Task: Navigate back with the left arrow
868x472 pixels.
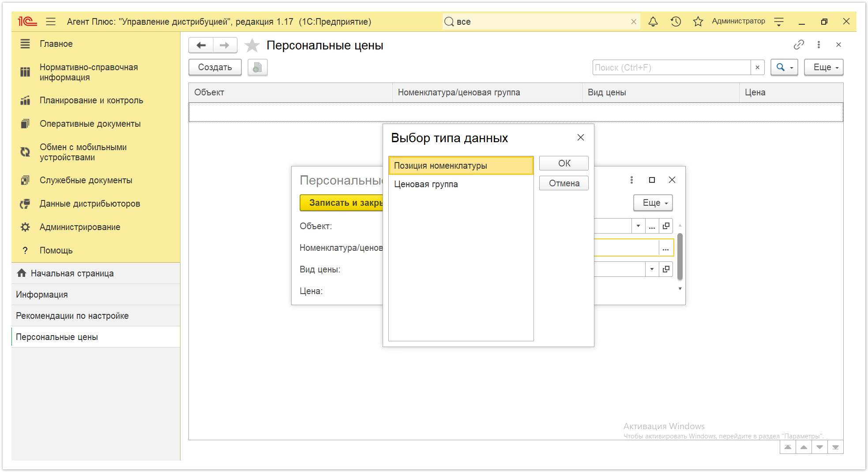Action: pos(201,45)
